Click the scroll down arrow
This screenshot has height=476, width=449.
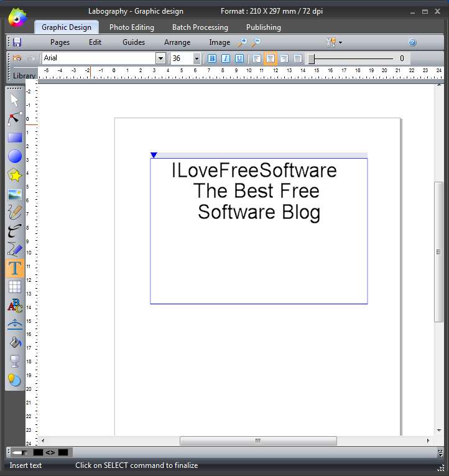(x=439, y=430)
